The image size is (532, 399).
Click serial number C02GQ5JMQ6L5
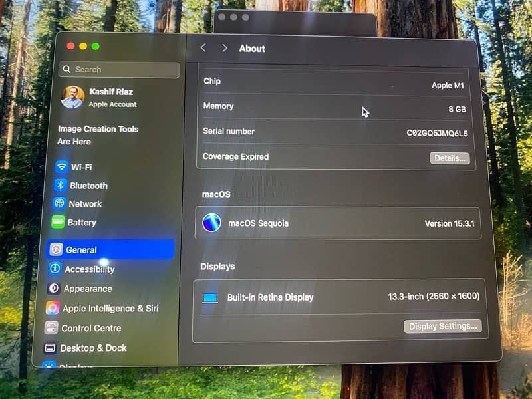pos(437,133)
